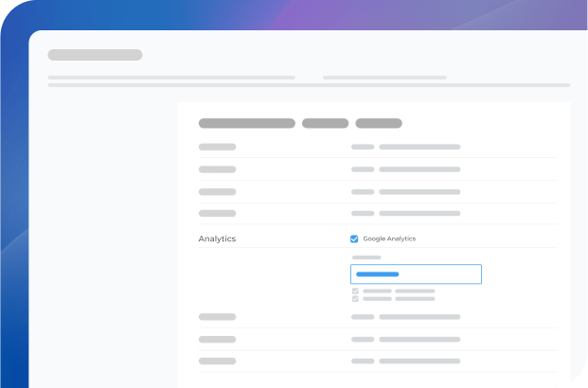
Task: Click the value bar in the row directly above Analytics
Action: coord(419,213)
